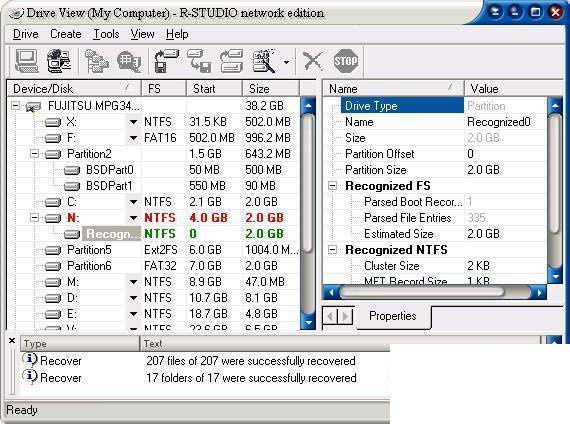Open the Tools menu
Screen dimensions: 570x424
click(106, 34)
